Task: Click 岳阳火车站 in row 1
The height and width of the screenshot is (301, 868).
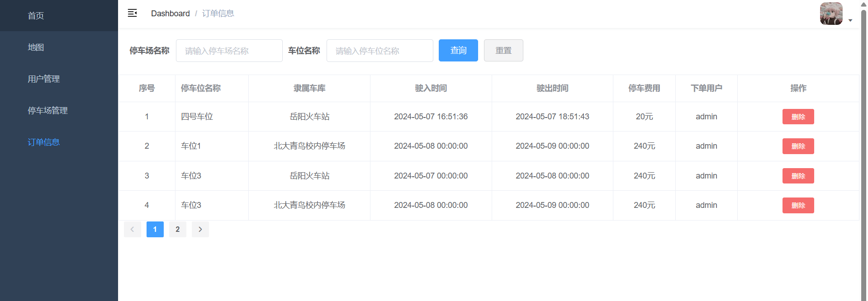Action: point(309,117)
